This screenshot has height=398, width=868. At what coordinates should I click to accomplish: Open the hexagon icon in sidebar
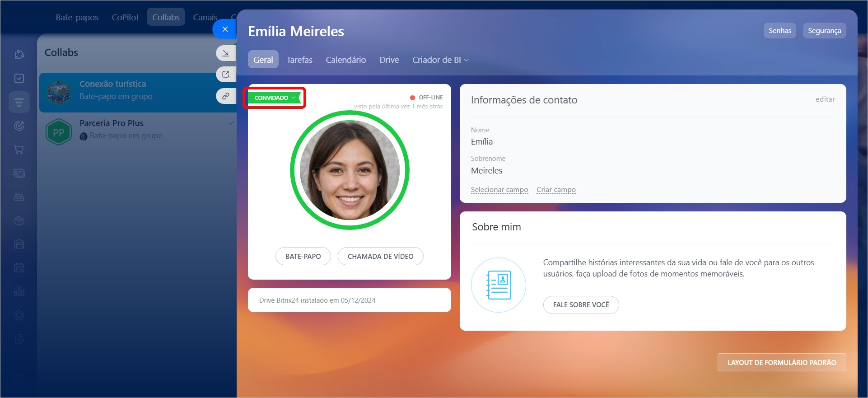[19, 315]
